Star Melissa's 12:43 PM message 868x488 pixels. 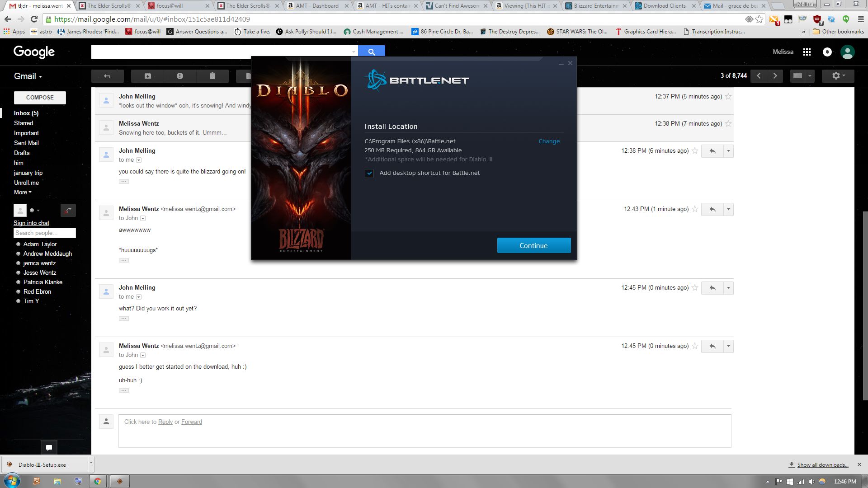(695, 209)
